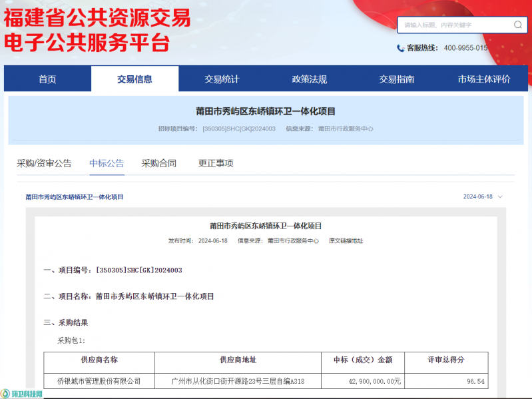Viewport: 532px width, 399px height.
Task: Go to the 首页 navigation item
Action: pyautogui.click(x=47, y=79)
